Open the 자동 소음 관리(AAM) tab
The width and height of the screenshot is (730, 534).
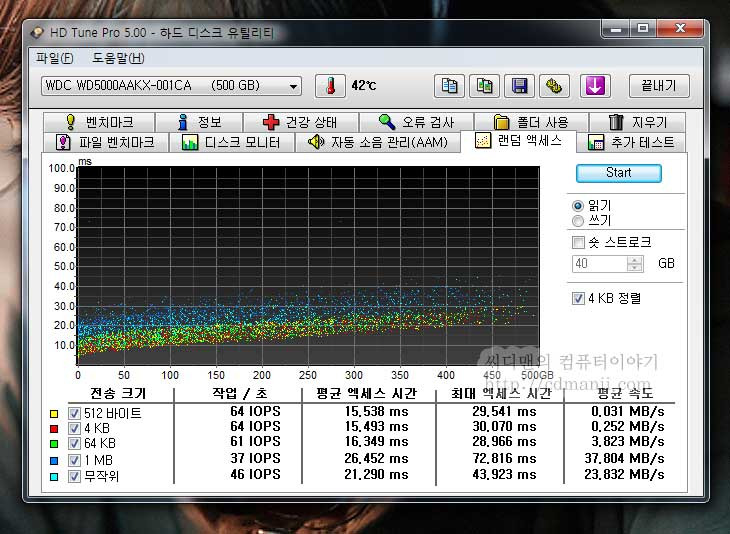378,142
